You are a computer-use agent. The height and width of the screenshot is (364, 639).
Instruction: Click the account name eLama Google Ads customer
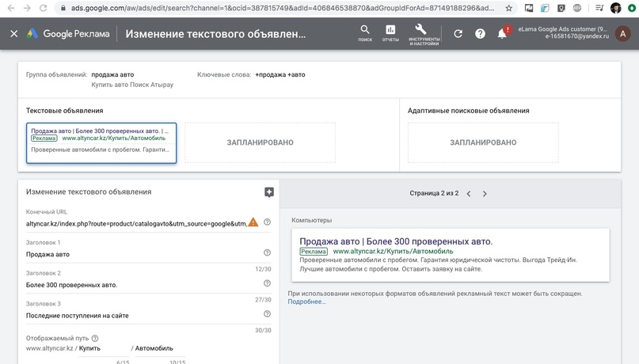point(562,29)
